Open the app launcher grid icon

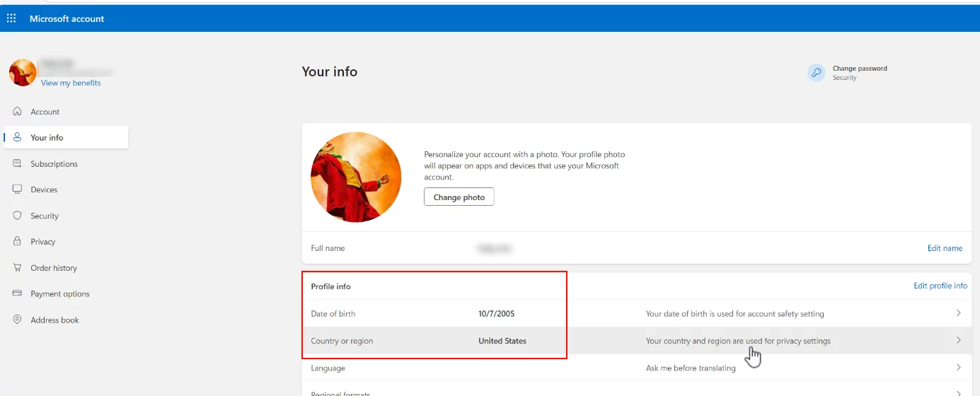point(11,18)
